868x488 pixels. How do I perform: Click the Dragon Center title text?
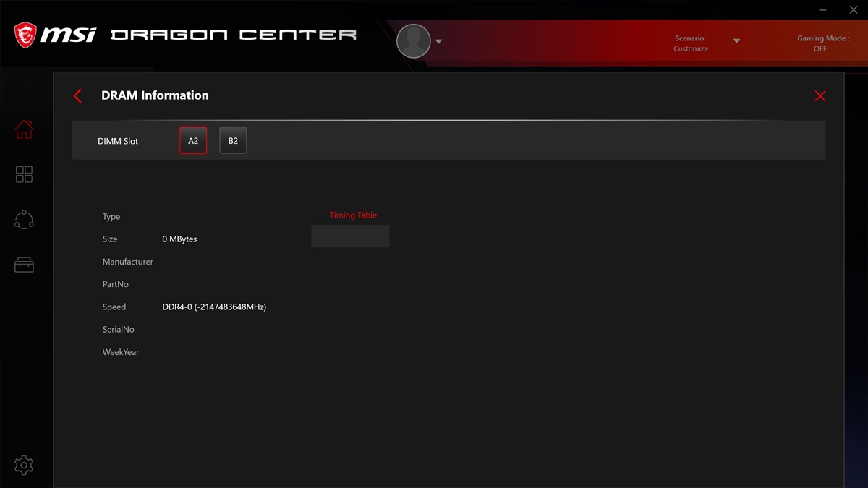point(233,35)
